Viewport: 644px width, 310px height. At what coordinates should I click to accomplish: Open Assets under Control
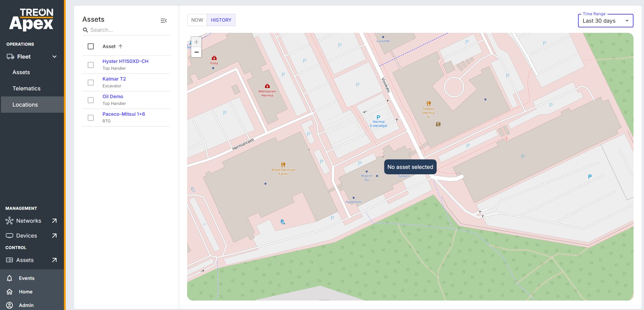pos(25,260)
